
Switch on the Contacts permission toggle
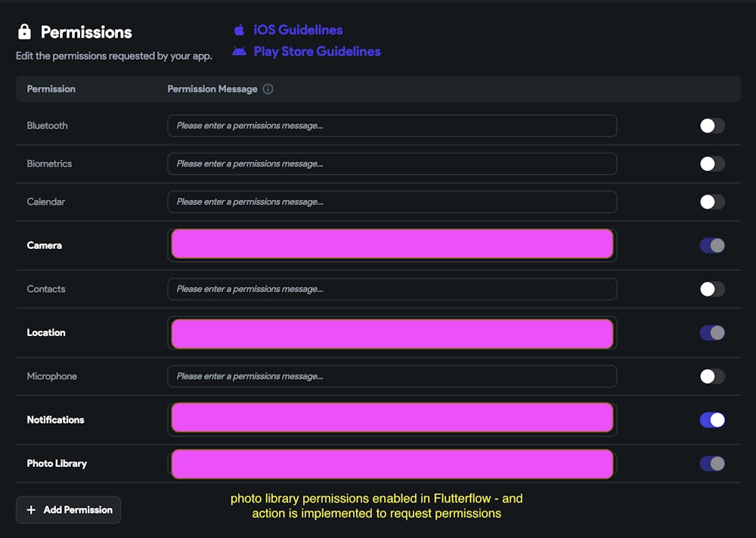coord(711,289)
